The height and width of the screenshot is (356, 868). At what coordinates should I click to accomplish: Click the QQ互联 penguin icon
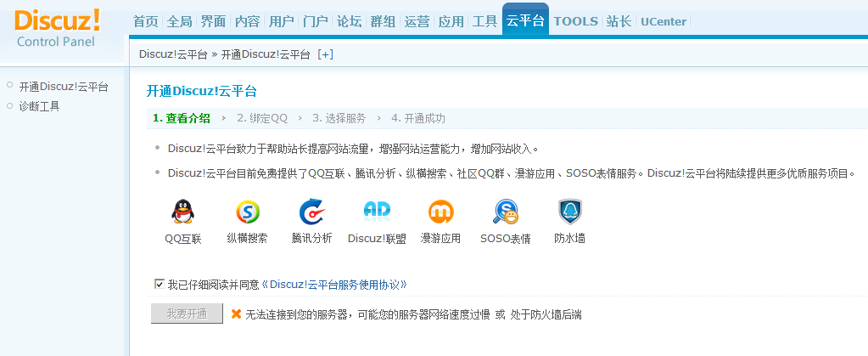click(183, 212)
